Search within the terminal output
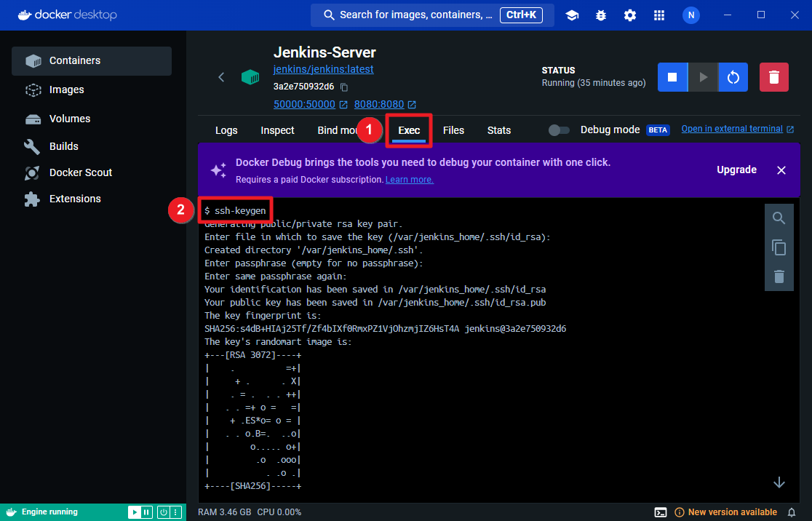Viewport: 812px width, 521px height. [779, 218]
